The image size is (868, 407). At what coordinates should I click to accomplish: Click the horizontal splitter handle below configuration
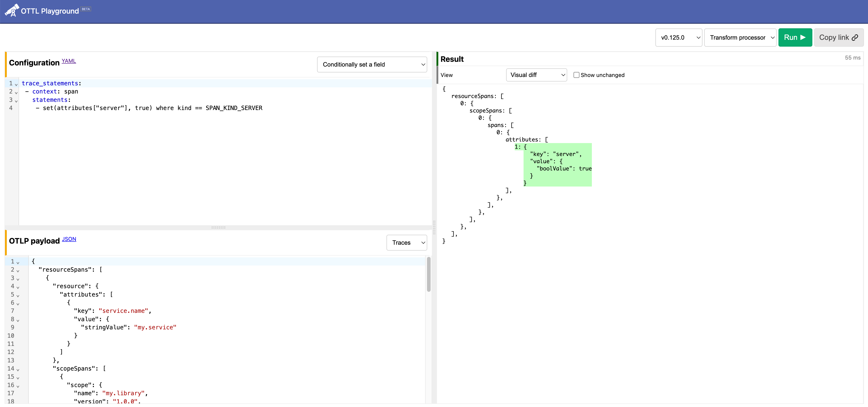click(x=218, y=228)
